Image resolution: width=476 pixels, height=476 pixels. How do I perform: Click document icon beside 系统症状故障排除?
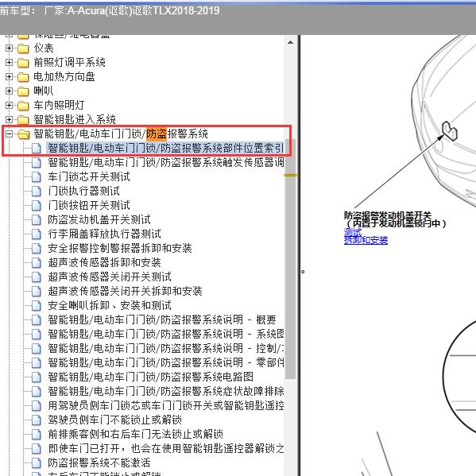point(36,391)
